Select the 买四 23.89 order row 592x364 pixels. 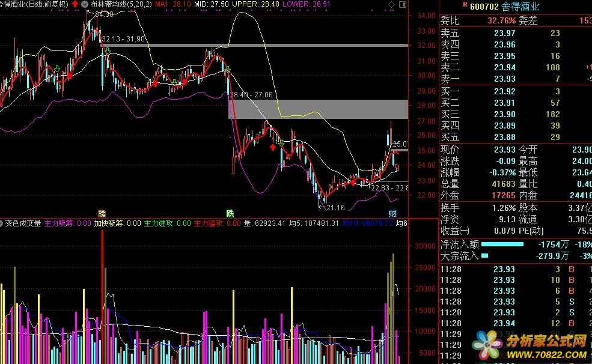[516, 126]
